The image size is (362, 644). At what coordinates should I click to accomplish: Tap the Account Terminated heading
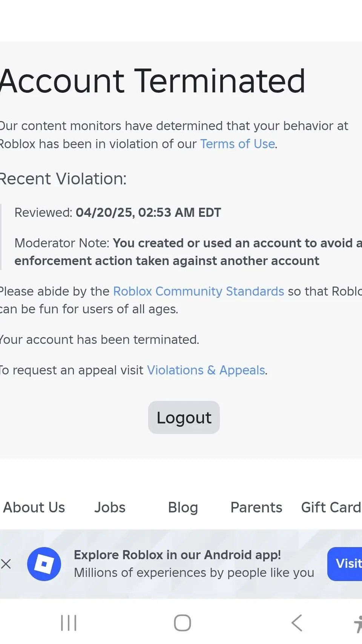tap(153, 81)
